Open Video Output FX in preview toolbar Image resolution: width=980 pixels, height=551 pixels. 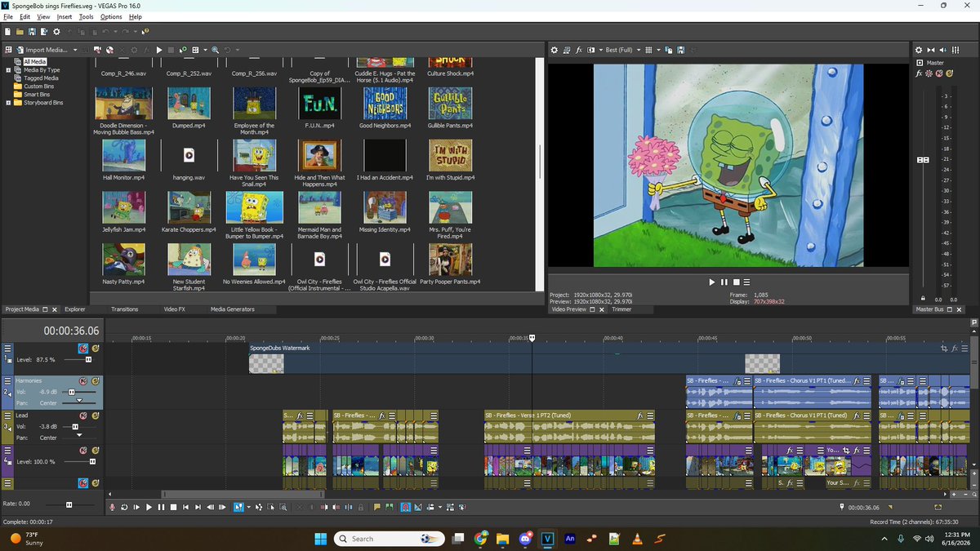coord(579,50)
